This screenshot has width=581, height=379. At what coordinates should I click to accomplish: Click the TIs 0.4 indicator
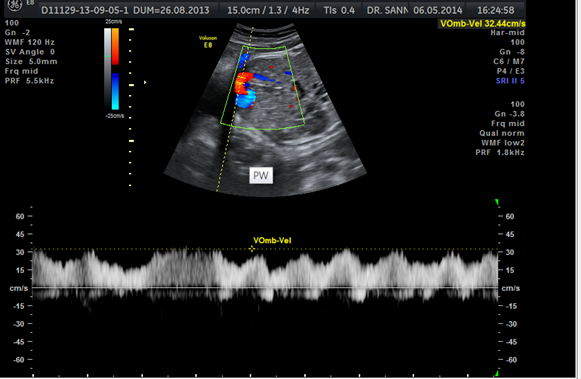point(339,10)
